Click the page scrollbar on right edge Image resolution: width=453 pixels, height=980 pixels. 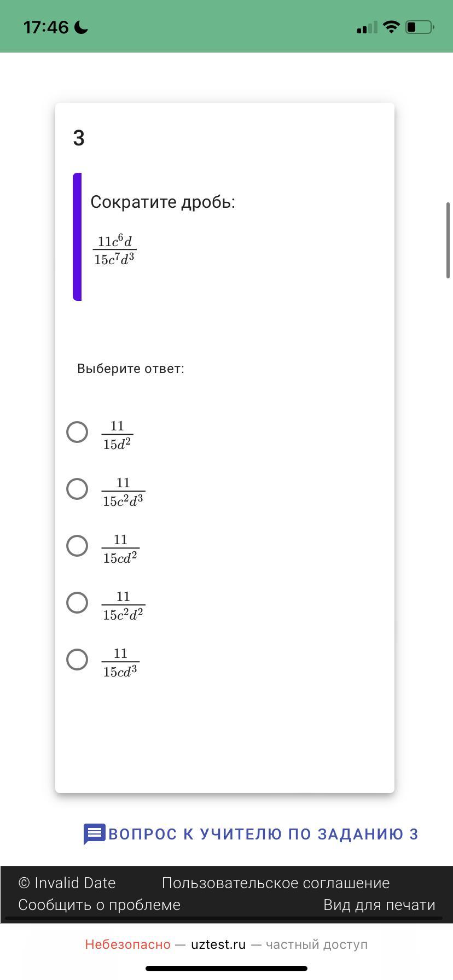[x=448, y=241]
